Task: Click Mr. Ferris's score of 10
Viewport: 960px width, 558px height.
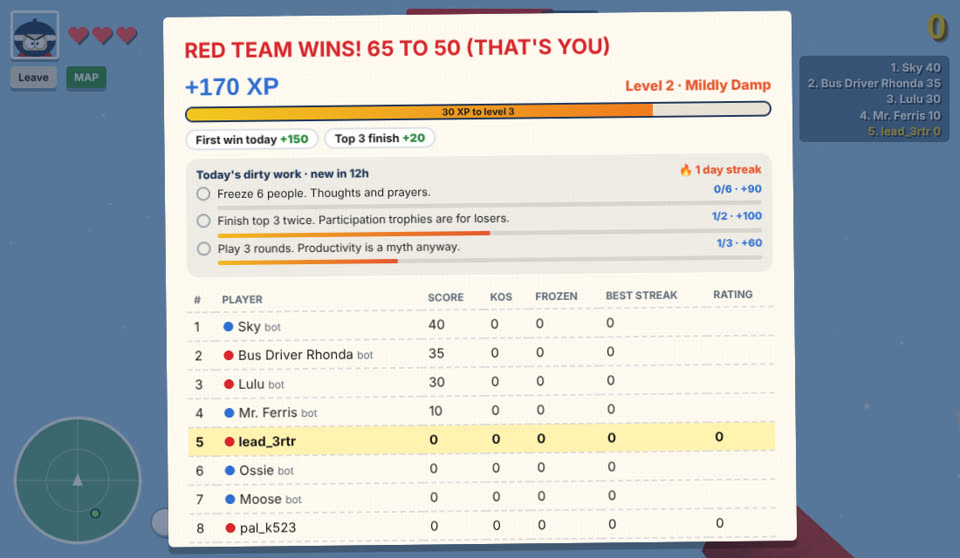Action: point(435,411)
